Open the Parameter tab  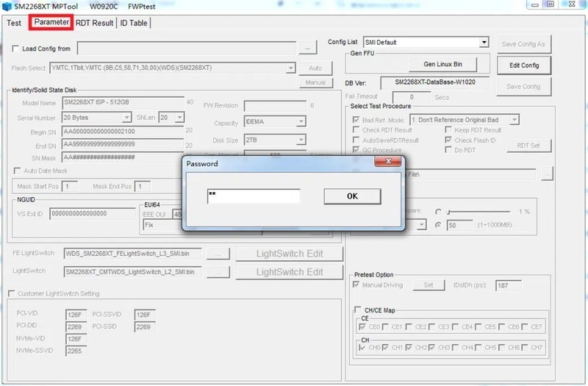51,22
